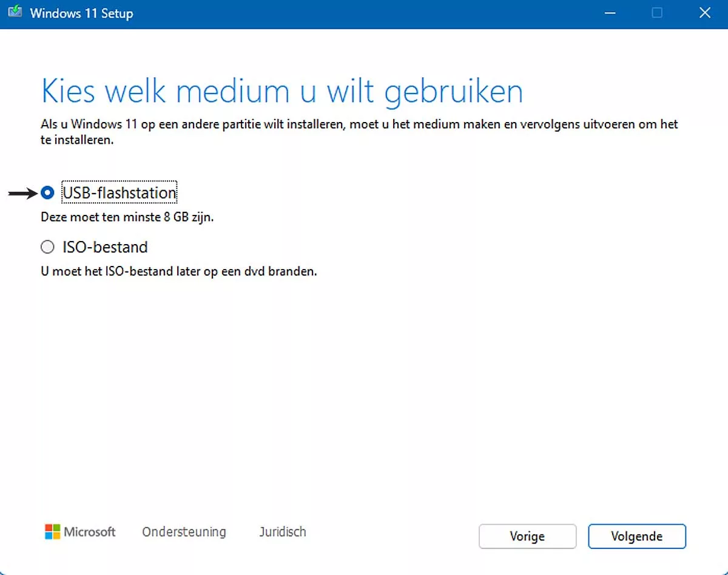Viewport: 728px width, 575px height.
Task: Click the heading 'Kies welk medium u wilt gebruiken'
Action: tap(282, 92)
